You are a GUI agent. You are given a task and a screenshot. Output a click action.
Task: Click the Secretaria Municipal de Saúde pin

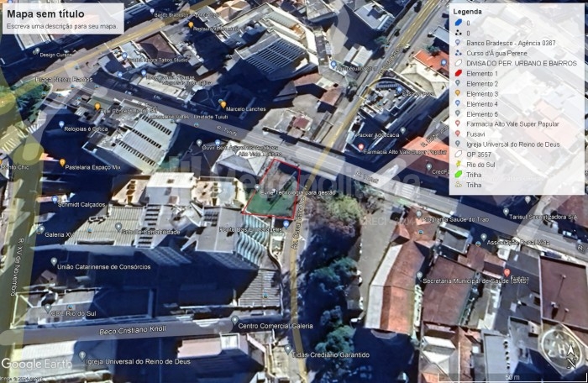pyautogui.click(x=419, y=276)
